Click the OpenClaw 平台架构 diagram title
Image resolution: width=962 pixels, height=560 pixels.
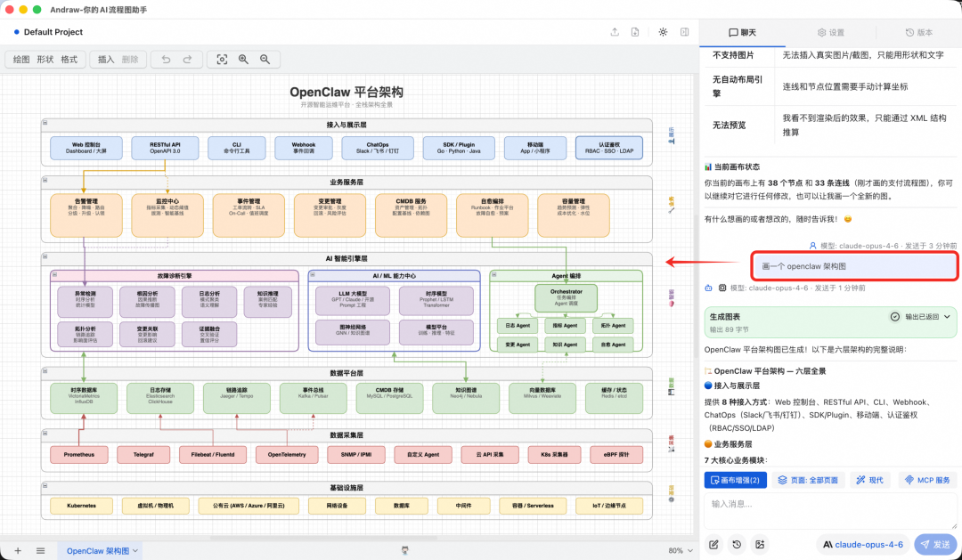[346, 92]
